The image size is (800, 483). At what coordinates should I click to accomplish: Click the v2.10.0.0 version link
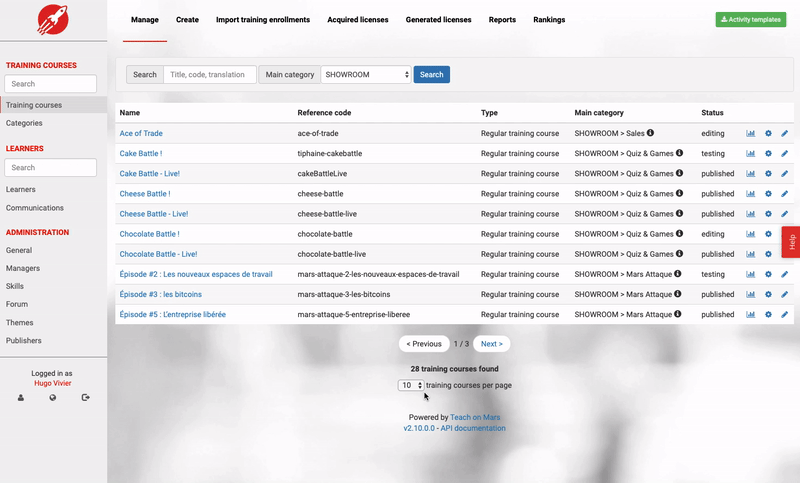(x=419, y=428)
